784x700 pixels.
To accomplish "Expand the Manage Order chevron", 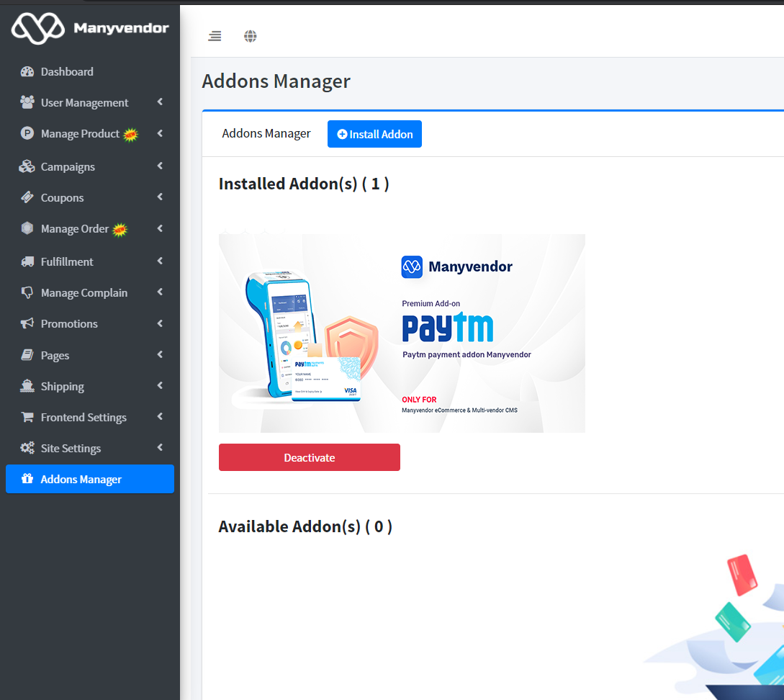I will pyautogui.click(x=160, y=228).
